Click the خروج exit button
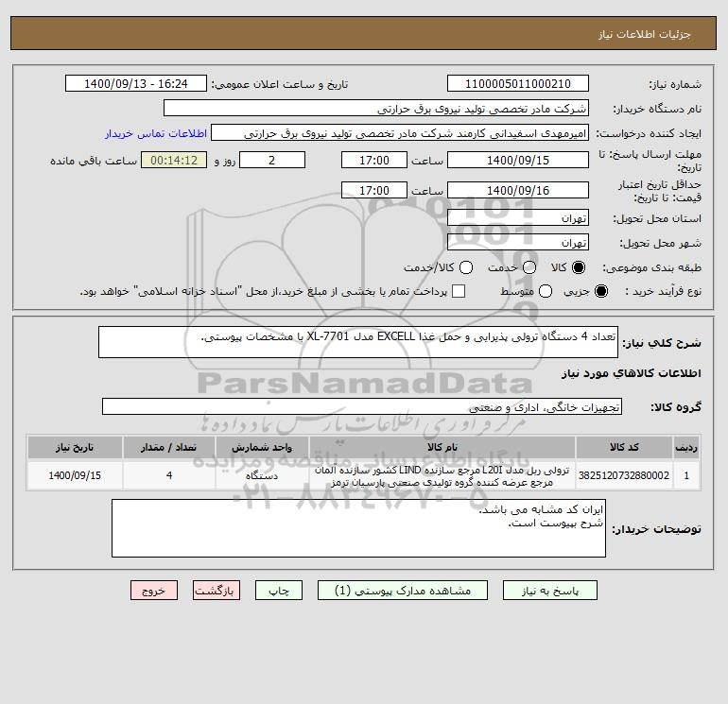 pyautogui.click(x=154, y=591)
